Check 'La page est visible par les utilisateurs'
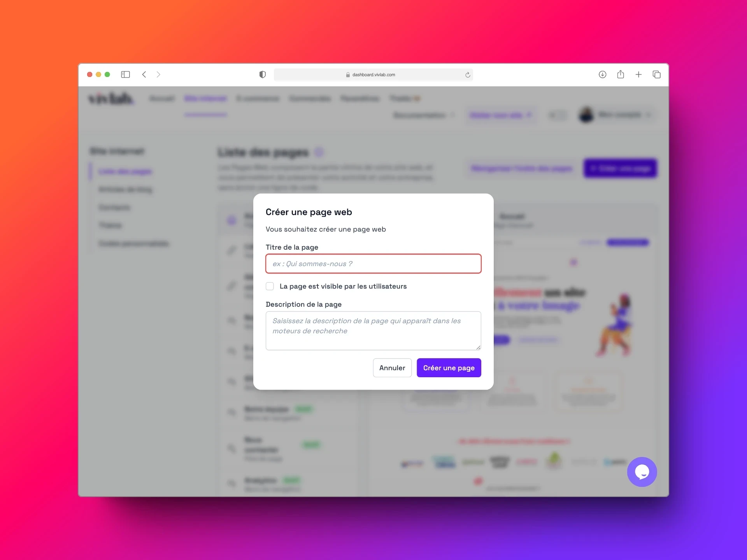The image size is (747, 560). [x=270, y=286]
